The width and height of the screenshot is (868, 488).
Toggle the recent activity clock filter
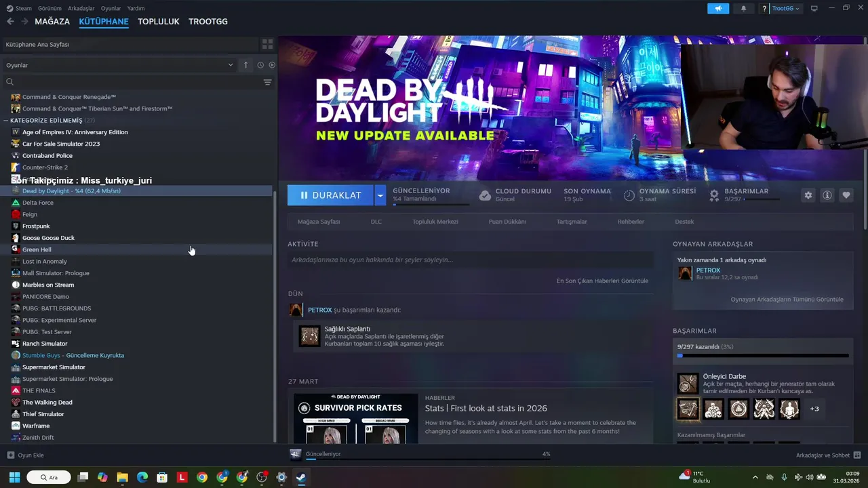tap(260, 65)
